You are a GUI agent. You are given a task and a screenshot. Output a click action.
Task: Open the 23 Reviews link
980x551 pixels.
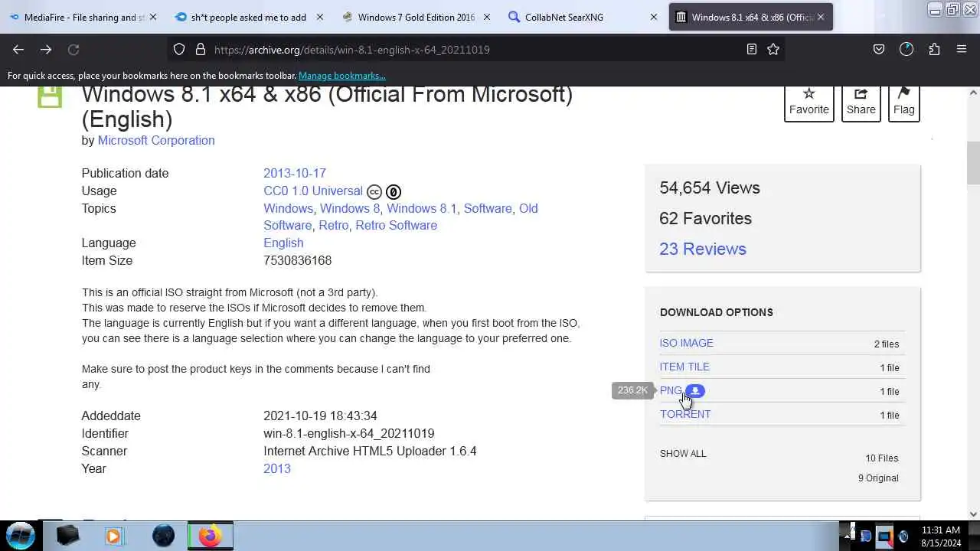click(x=703, y=249)
